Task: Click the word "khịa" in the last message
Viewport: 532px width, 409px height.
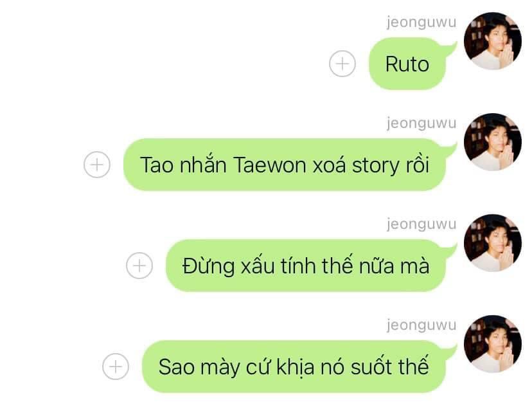Action: [296, 368]
